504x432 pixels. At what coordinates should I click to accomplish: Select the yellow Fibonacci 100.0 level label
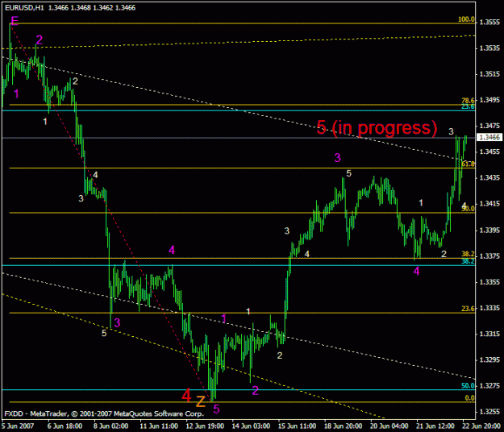click(466, 19)
